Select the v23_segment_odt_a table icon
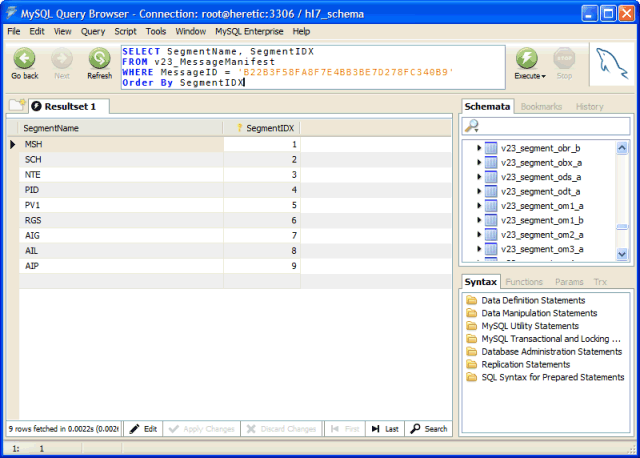This screenshot has width=640, height=458. [x=491, y=191]
